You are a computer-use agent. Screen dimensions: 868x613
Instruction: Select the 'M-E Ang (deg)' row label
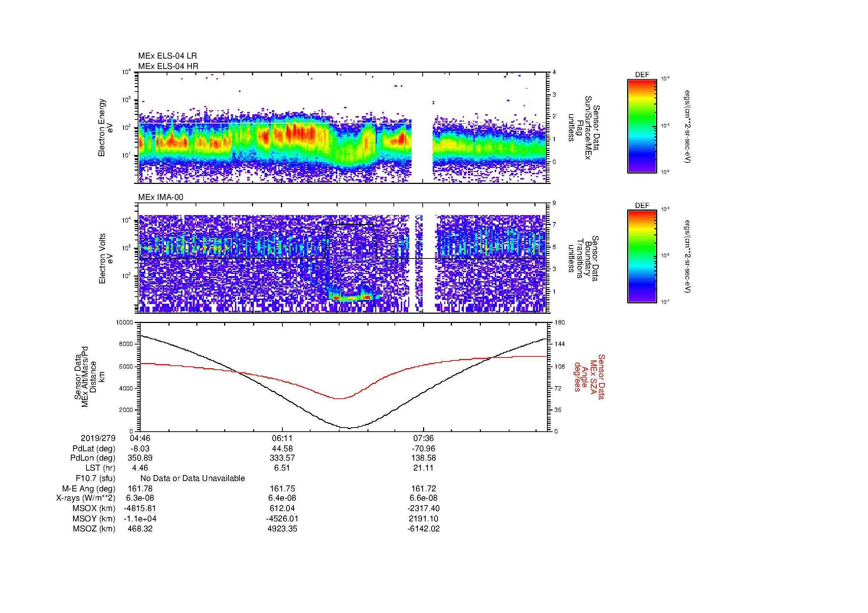tap(88, 489)
